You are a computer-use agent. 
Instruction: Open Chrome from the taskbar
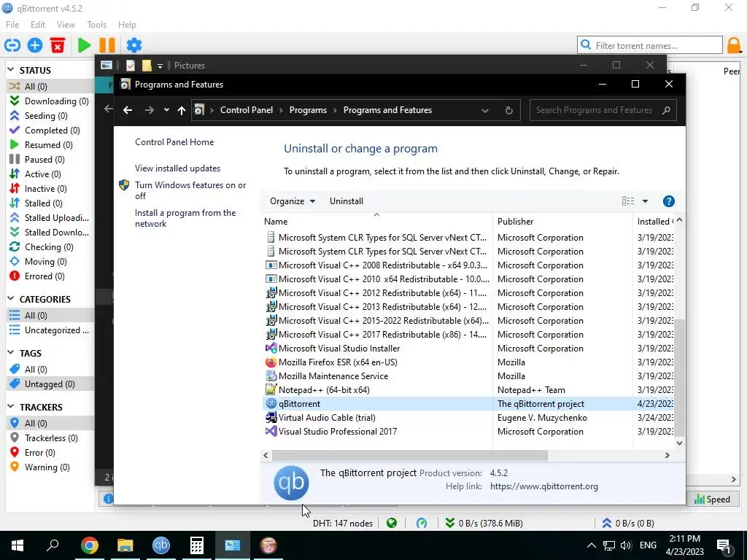click(x=90, y=545)
